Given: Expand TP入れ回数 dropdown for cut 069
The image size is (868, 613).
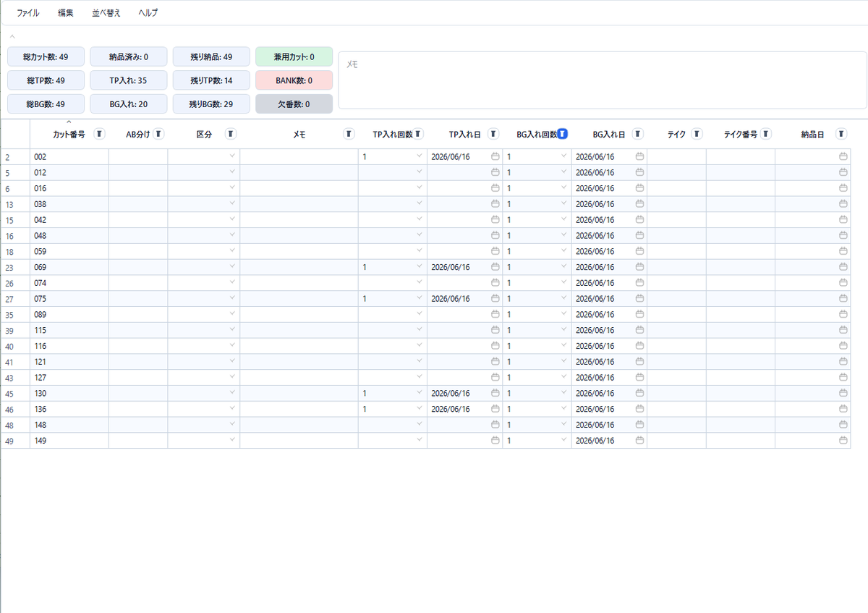Looking at the screenshot, I should [x=419, y=266].
